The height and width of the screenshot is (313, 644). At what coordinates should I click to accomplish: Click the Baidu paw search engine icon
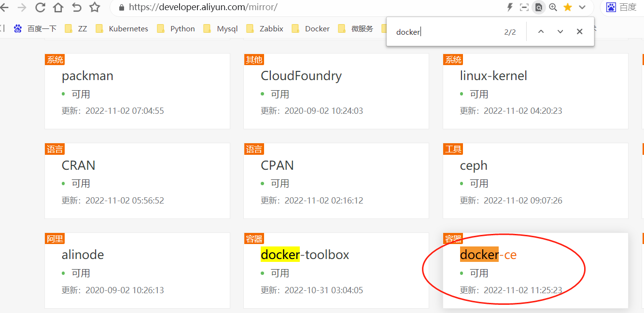click(611, 7)
